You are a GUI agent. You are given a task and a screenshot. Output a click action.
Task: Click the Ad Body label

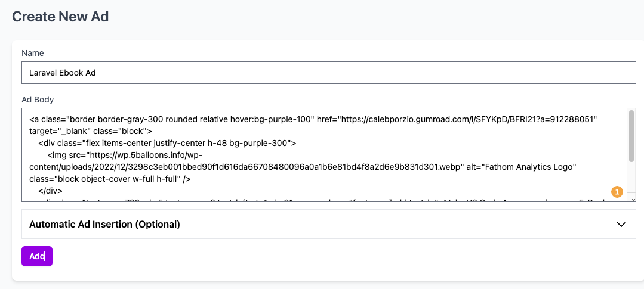(x=38, y=99)
